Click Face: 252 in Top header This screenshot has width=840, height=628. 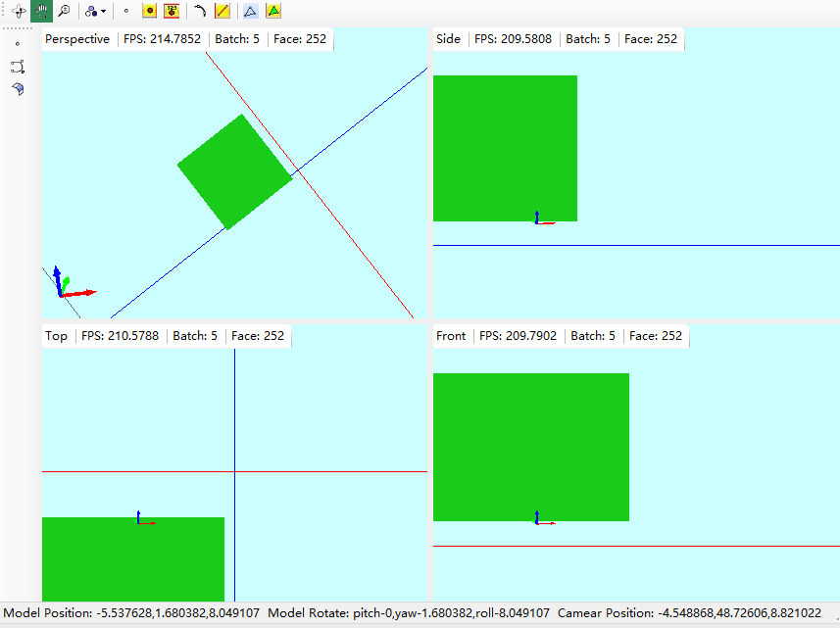click(x=258, y=336)
